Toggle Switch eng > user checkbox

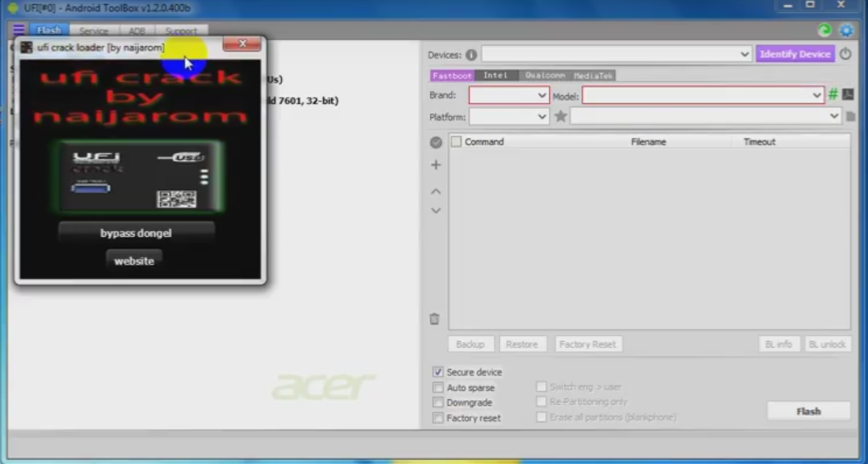pos(542,386)
